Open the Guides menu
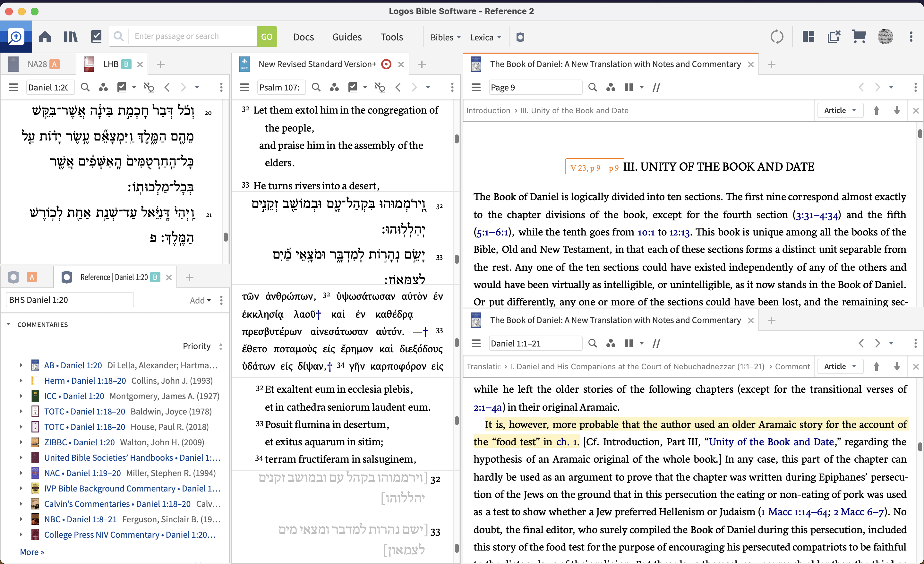The width and height of the screenshot is (924, 564). [347, 37]
